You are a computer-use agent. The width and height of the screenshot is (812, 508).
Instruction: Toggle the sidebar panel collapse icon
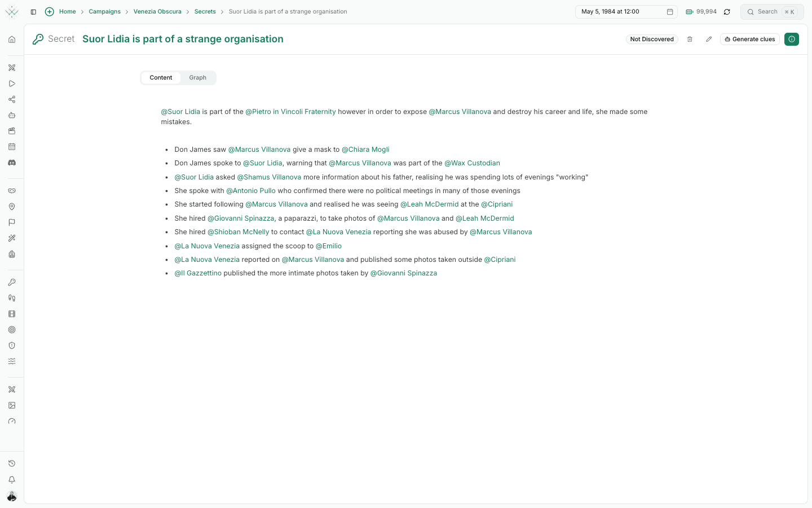33,12
